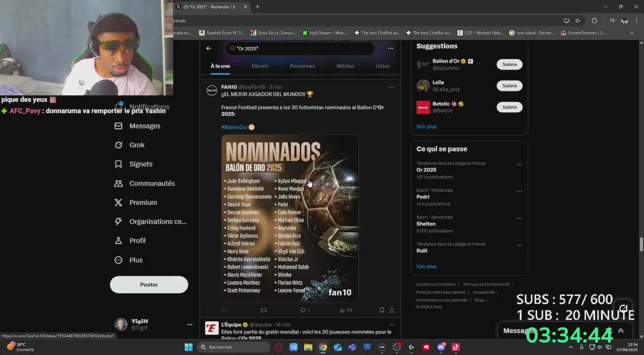Open Chrome extensions puzzle icon
Screen dimensions: 644x355
pos(594,21)
